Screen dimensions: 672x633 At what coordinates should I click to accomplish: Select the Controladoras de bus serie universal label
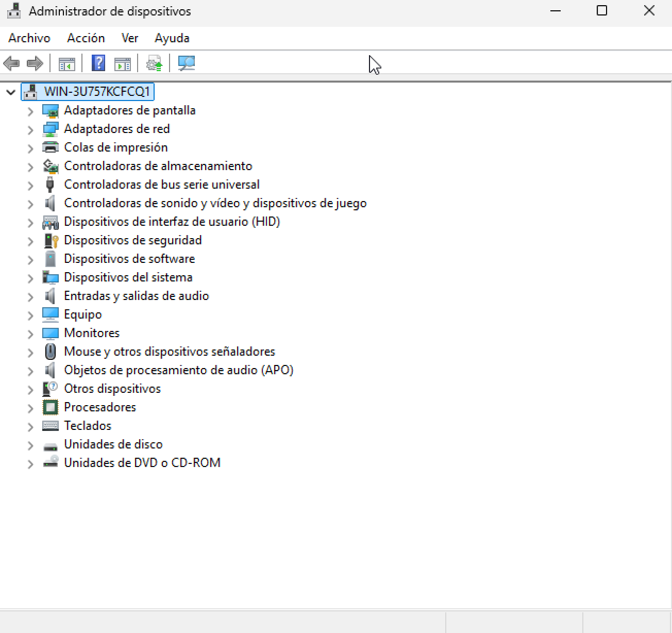click(162, 185)
